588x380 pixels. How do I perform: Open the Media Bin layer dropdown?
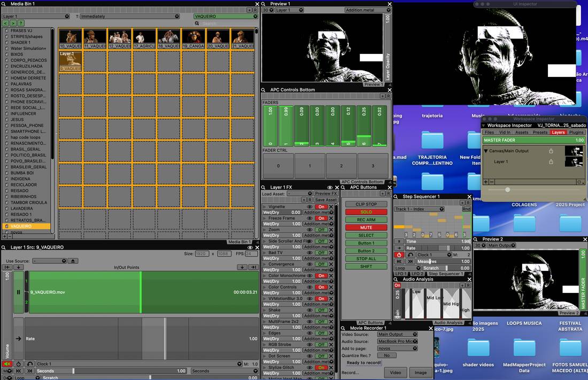tap(36, 16)
